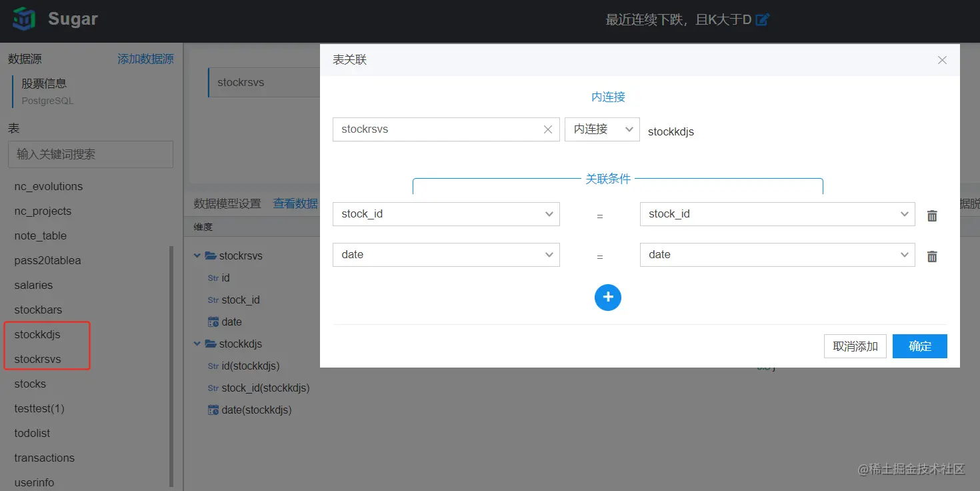Select pass20tablea table
This screenshot has height=491, width=980.
pos(47,261)
